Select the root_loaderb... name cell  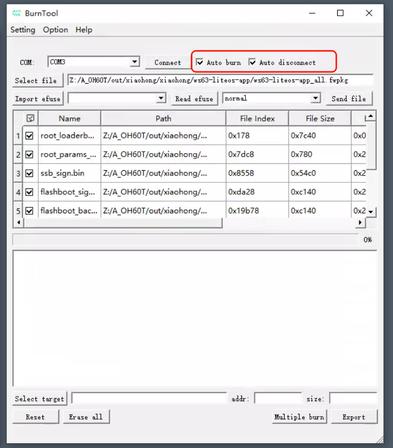point(69,136)
